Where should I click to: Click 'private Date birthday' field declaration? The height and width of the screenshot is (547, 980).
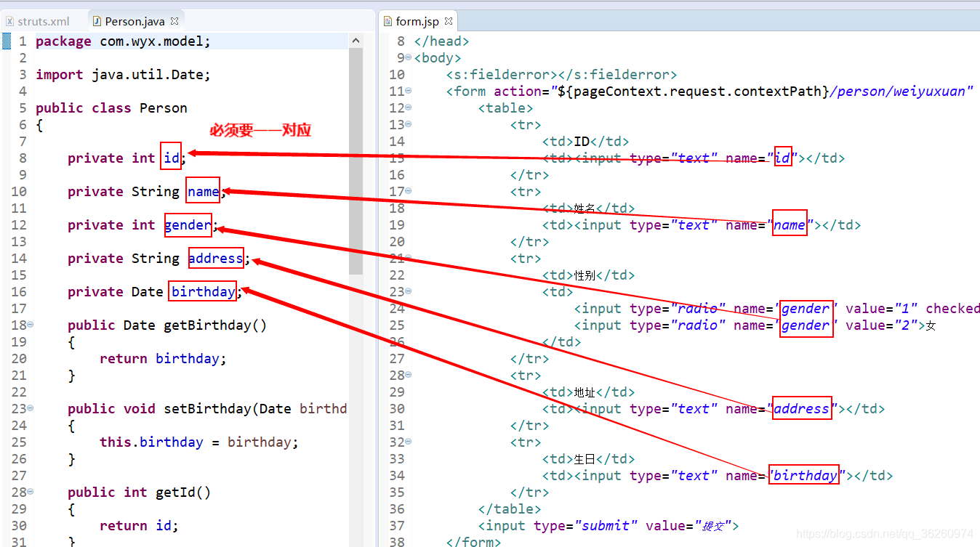[155, 292]
